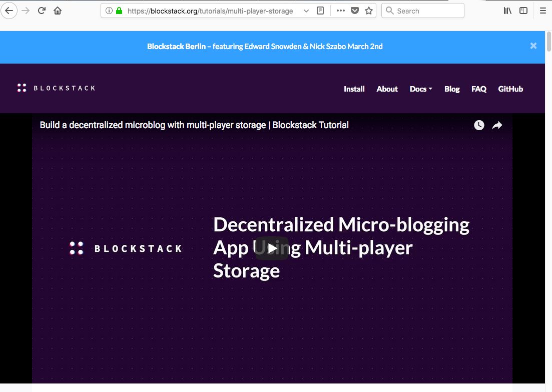Open the Library bookshelf icon
The image size is (552, 392).
click(x=507, y=11)
